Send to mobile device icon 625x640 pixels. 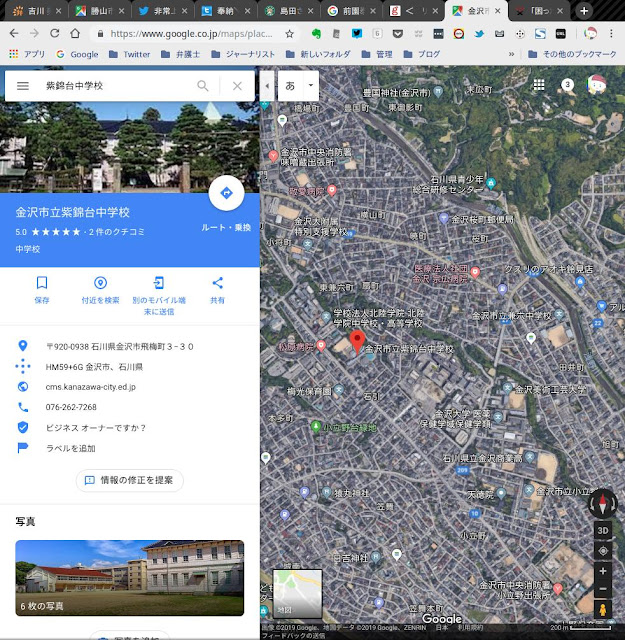point(159,282)
